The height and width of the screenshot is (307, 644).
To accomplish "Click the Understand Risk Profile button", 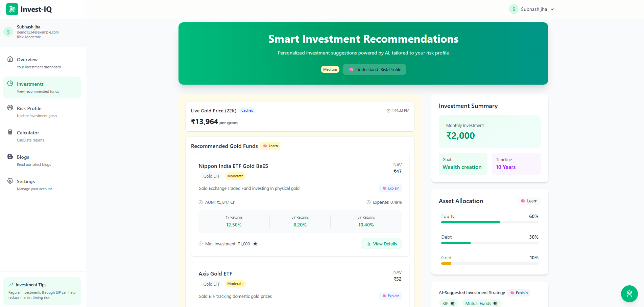I will click(375, 69).
